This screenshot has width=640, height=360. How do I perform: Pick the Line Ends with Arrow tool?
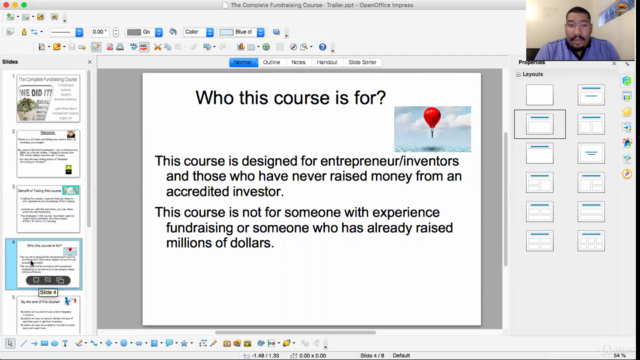(34, 344)
